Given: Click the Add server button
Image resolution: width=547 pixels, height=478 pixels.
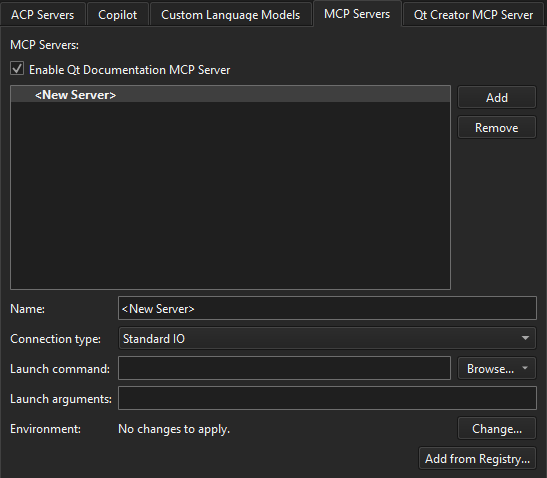Looking at the screenshot, I should pos(497,97).
